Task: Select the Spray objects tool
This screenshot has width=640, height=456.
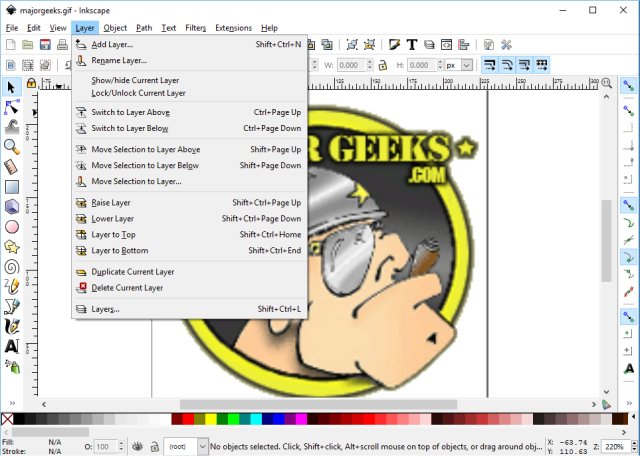Action: pyautogui.click(x=11, y=366)
